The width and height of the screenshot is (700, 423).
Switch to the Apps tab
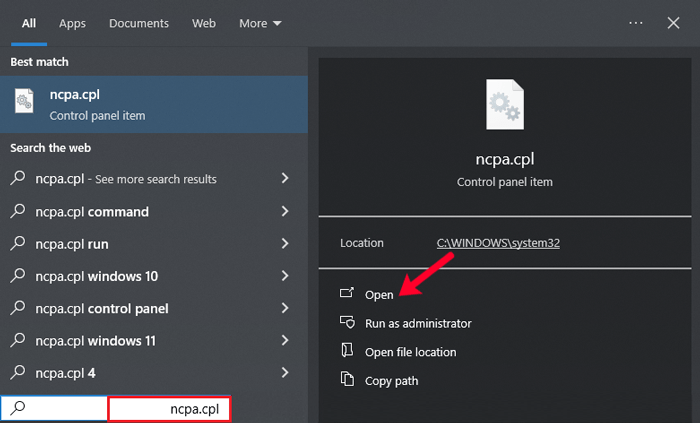click(x=72, y=23)
